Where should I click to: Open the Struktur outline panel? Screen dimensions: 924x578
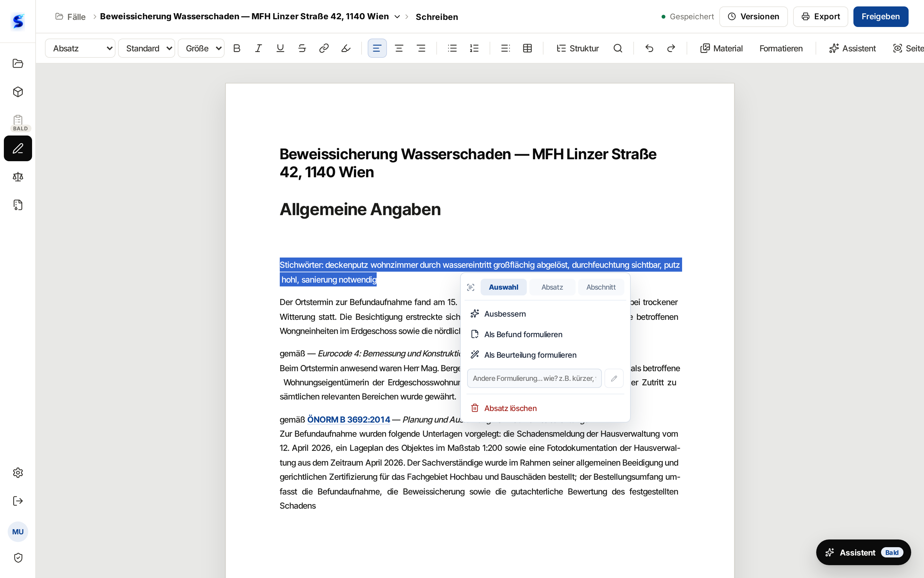(577, 48)
